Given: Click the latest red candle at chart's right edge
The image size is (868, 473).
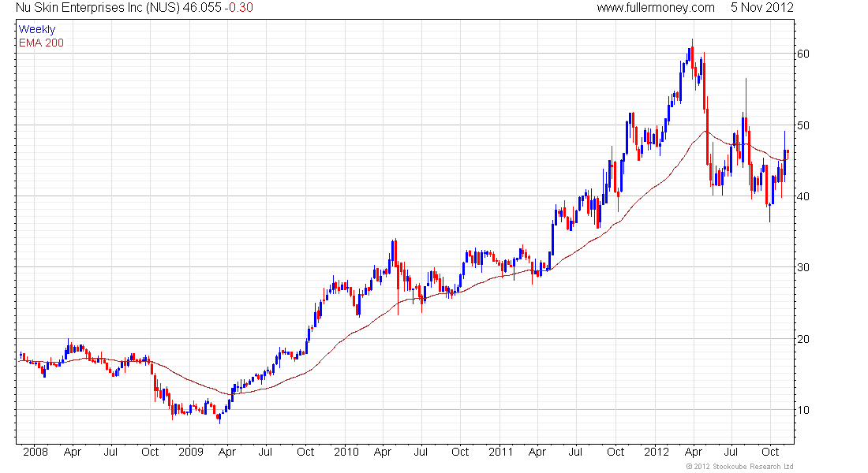Looking at the screenshot, I should [788, 153].
